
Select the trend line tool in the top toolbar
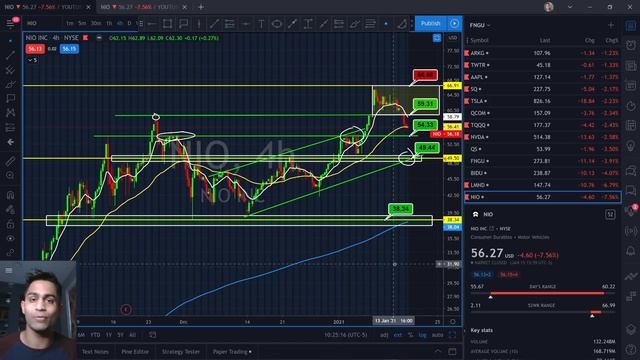214,24
